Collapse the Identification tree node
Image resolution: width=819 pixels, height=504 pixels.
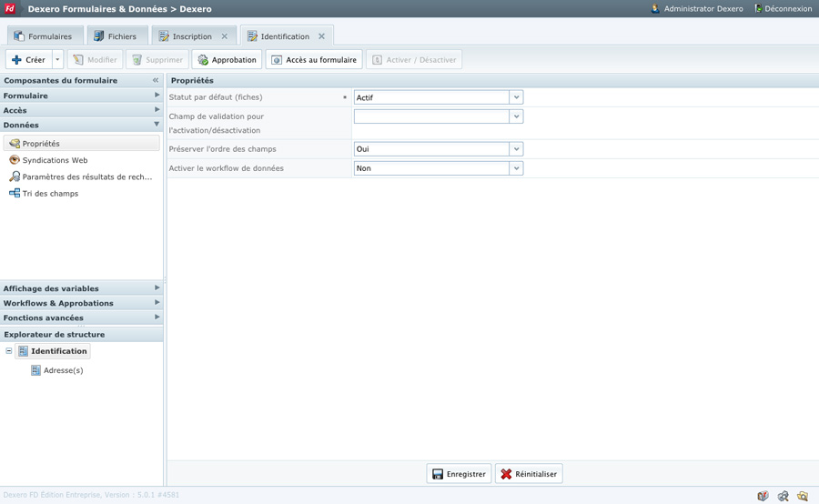[9, 351]
